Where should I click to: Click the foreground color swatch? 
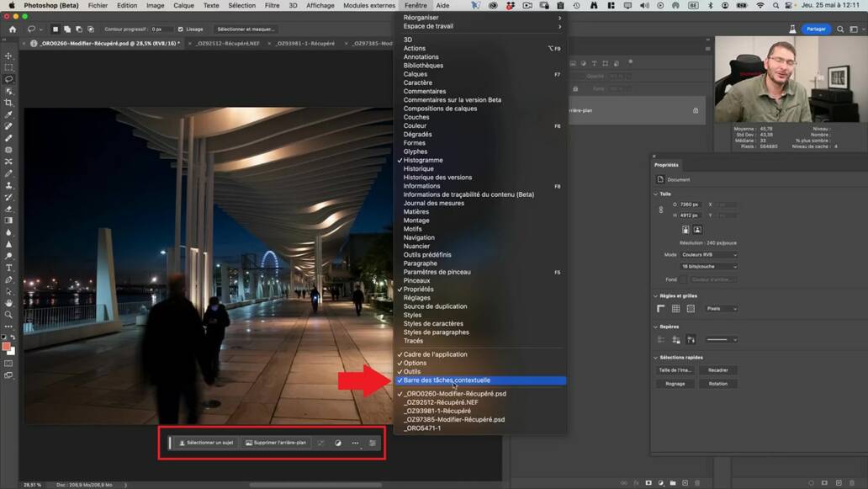click(7, 346)
